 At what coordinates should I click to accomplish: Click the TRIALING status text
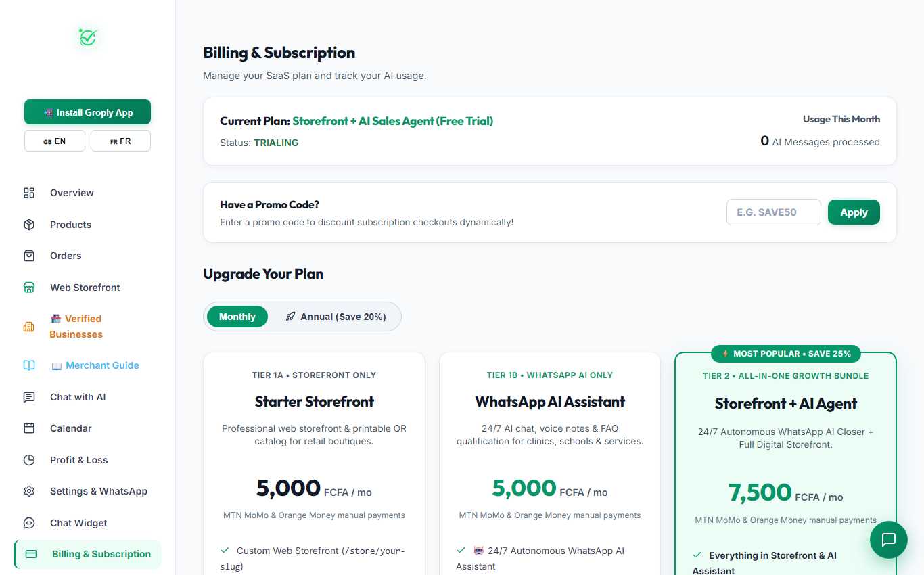click(x=276, y=143)
